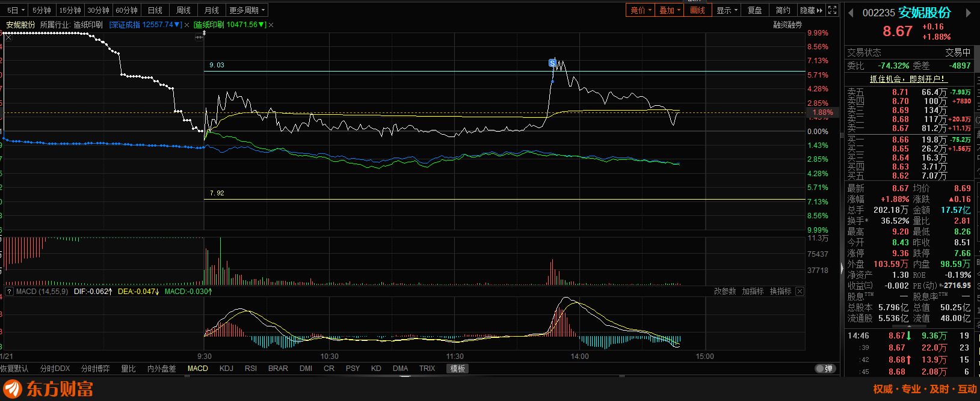Image resolution: width=980 pixels, height=401 pixels.
Task: Click the S signal marker on chart
Action: coord(553,63)
